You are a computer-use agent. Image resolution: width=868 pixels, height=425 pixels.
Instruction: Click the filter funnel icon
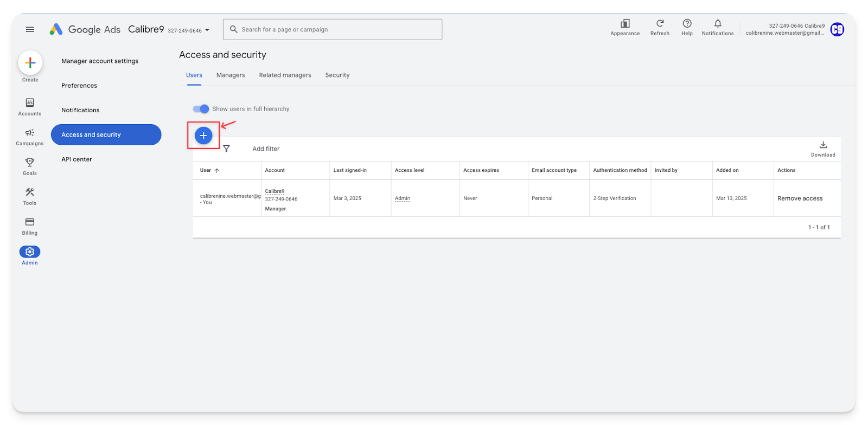(x=227, y=149)
